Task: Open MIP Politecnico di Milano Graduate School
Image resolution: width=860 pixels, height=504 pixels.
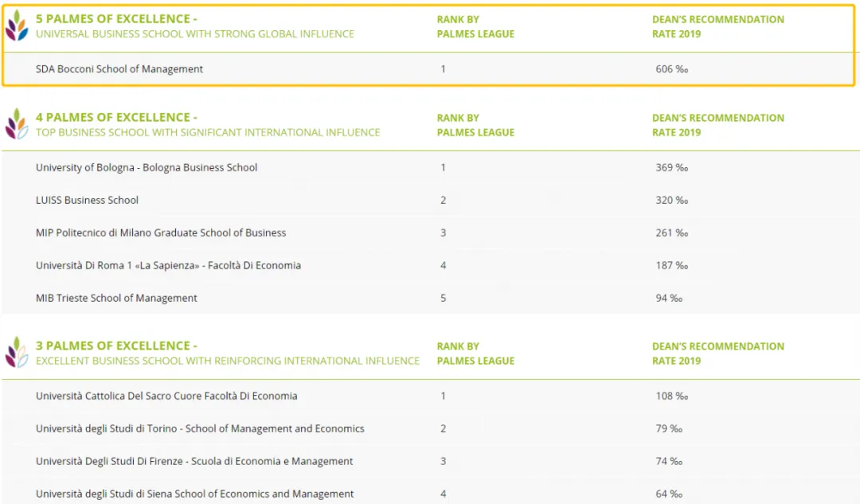Action: (161, 232)
